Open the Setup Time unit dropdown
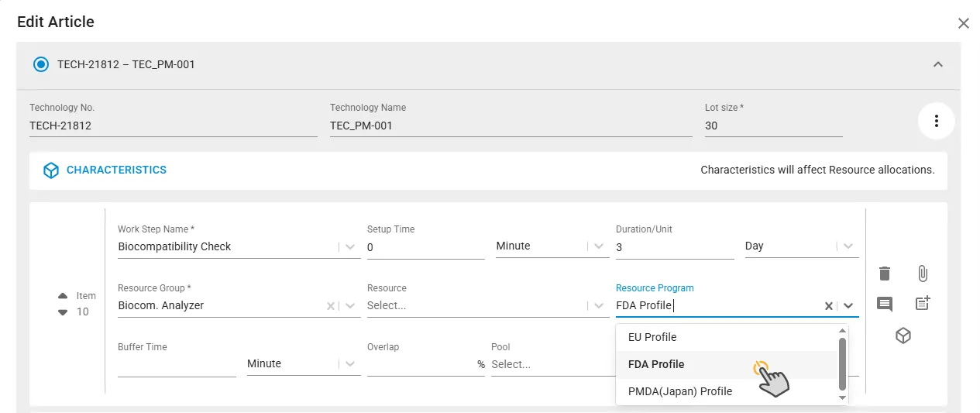 tap(600, 246)
